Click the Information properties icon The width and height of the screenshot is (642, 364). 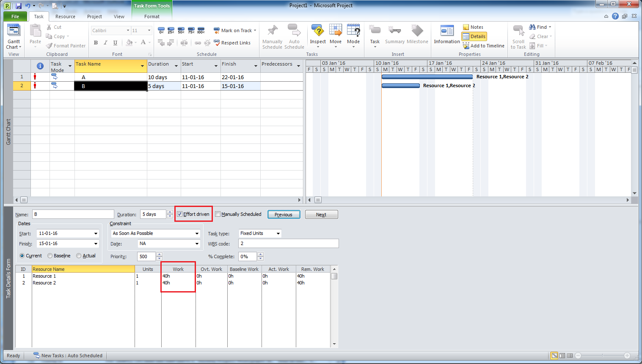click(x=446, y=31)
